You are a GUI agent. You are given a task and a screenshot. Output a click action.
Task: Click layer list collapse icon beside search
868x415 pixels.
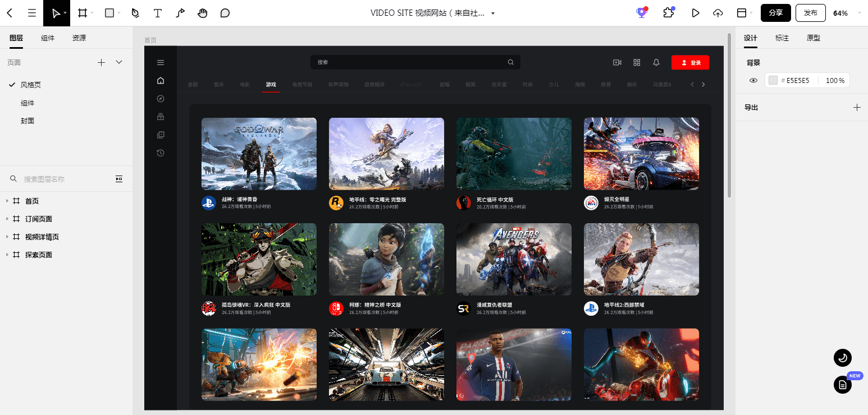point(119,179)
